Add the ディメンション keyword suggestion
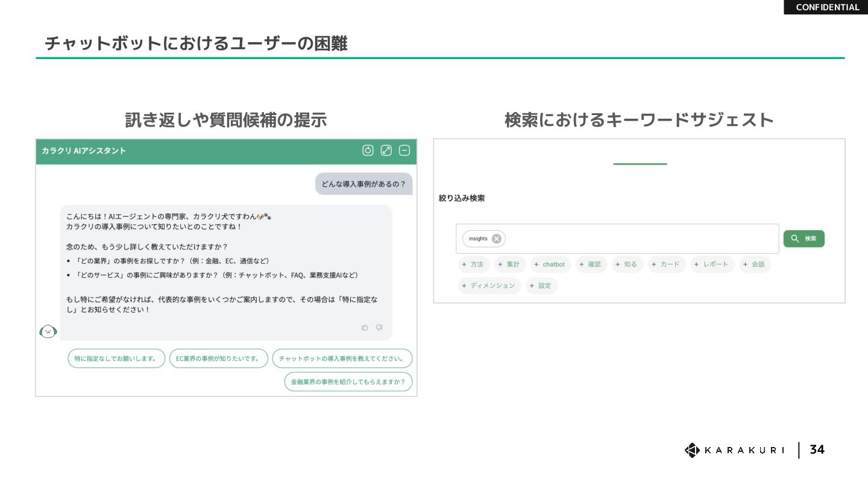The height and width of the screenshot is (488, 868). coord(489,286)
